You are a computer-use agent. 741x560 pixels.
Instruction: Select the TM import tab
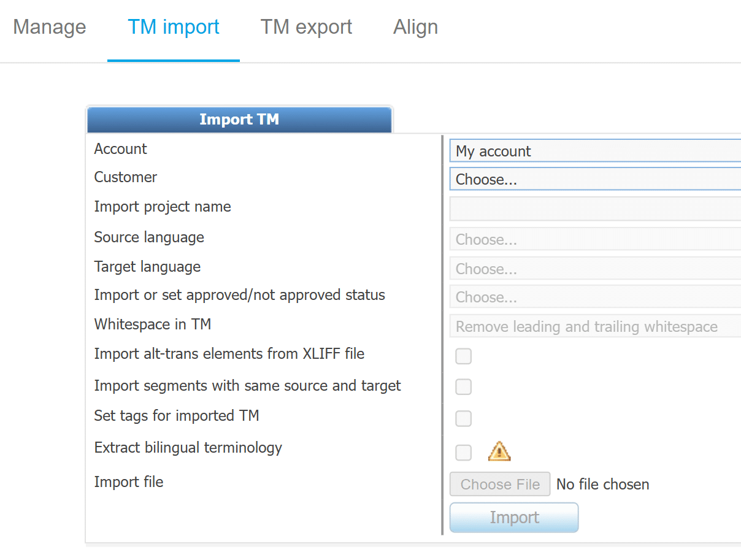[174, 27]
